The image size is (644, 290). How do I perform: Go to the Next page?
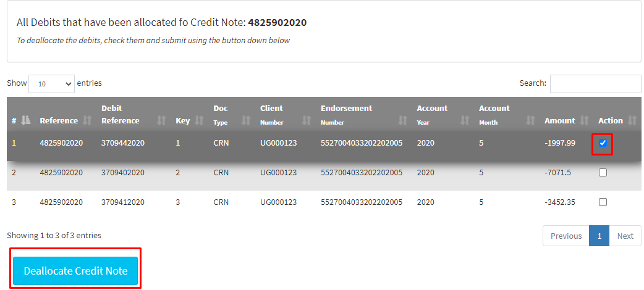pos(625,236)
